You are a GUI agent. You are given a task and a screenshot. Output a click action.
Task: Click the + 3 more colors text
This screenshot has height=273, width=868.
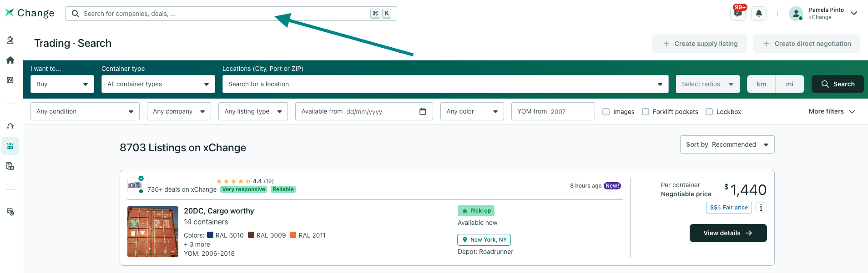(197, 244)
